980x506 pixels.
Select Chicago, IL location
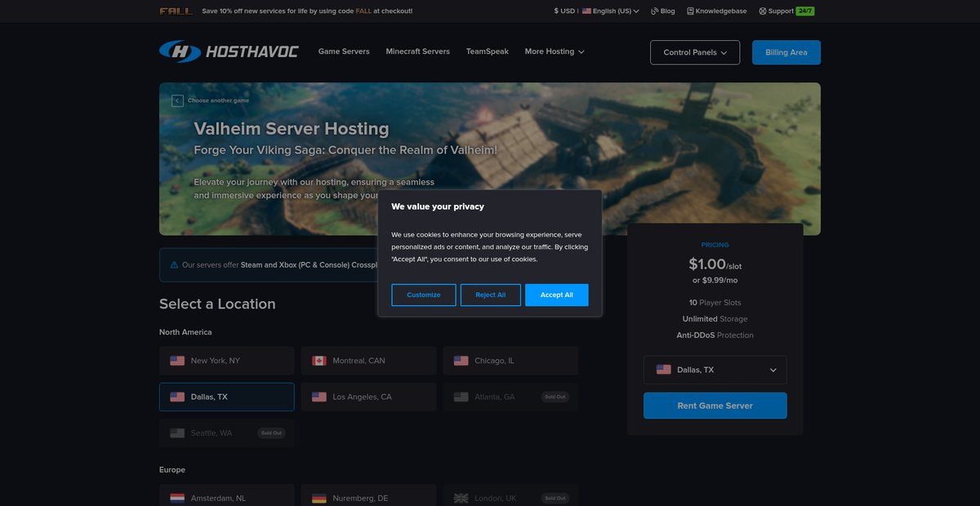510,361
